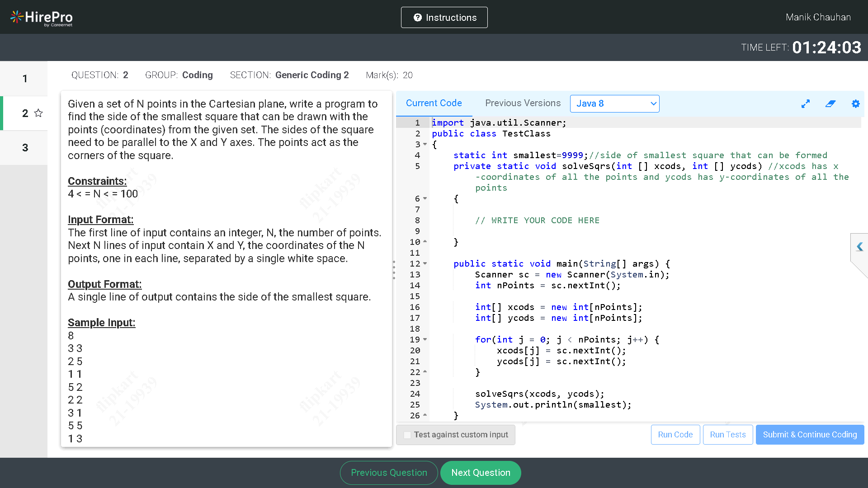Click the Output Format heading
Viewport: 868px width, 488px height.
click(x=104, y=284)
